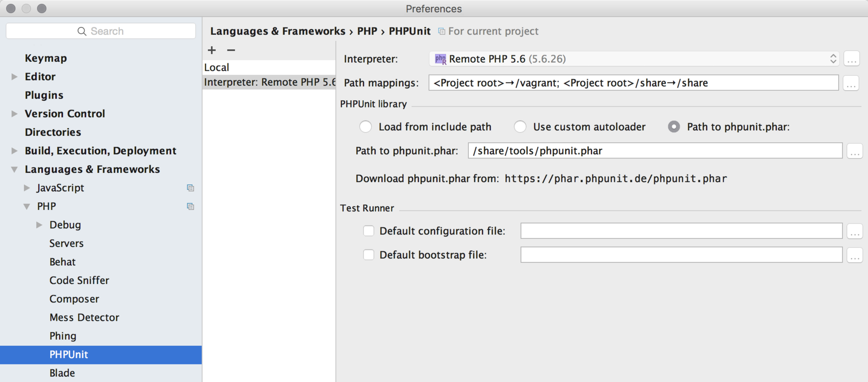
Task: Click the project-level icon beside PHP
Action: pyautogui.click(x=190, y=206)
